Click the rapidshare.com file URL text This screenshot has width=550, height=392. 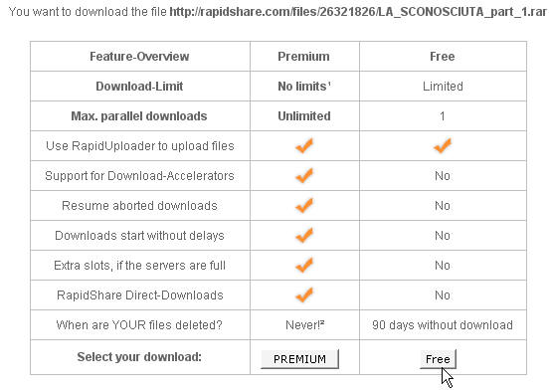point(358,12)
